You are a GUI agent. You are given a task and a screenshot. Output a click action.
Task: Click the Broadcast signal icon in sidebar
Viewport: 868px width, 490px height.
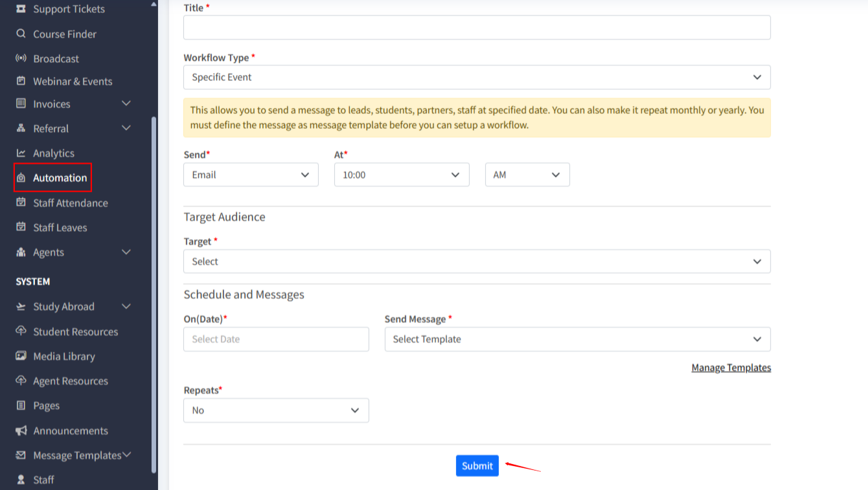21,58
